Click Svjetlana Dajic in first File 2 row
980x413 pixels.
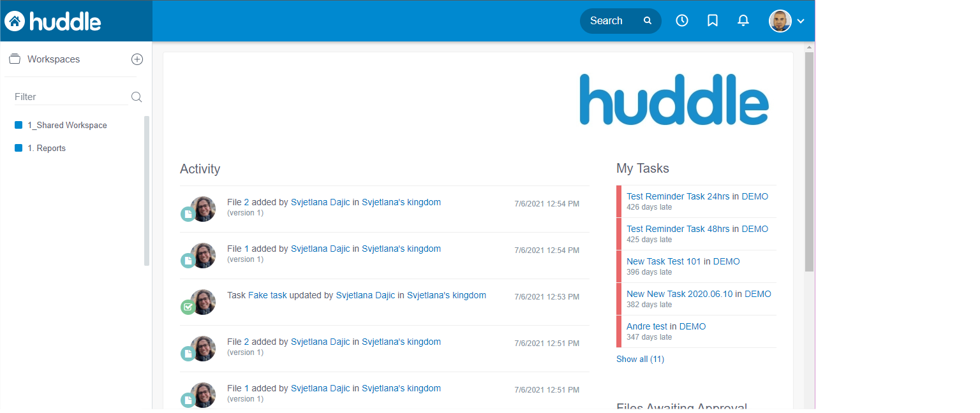[320, 202]
